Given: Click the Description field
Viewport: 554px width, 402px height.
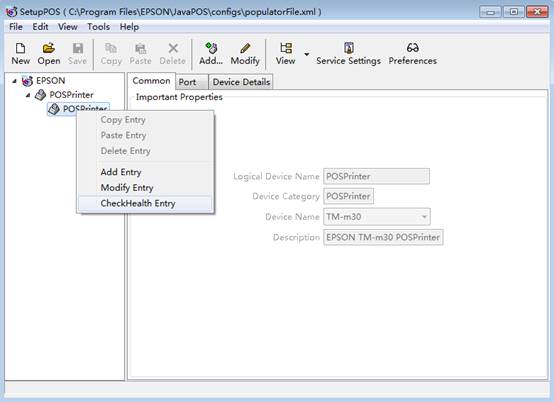Looking at the screenshot, I should tap(383, 237).
